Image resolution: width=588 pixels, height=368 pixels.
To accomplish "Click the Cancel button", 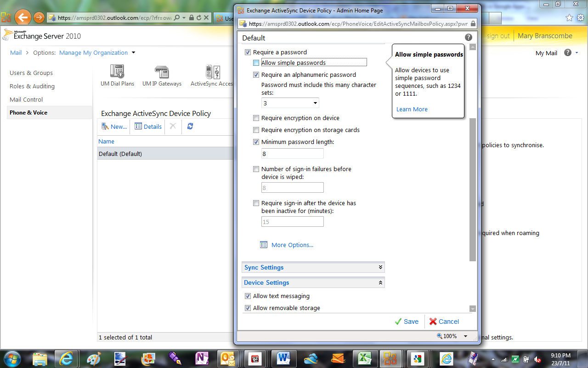I will click(444, 322).
